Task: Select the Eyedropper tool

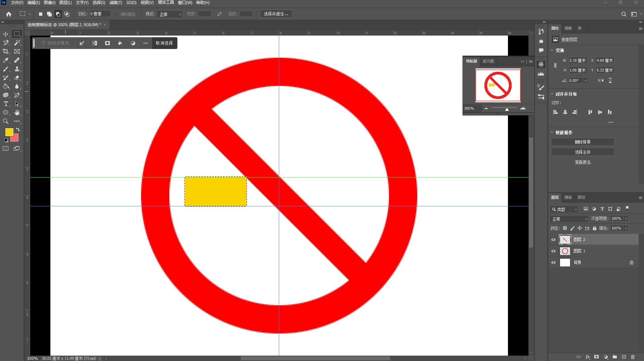Action: pyautogui.click(x=6, y=60)
